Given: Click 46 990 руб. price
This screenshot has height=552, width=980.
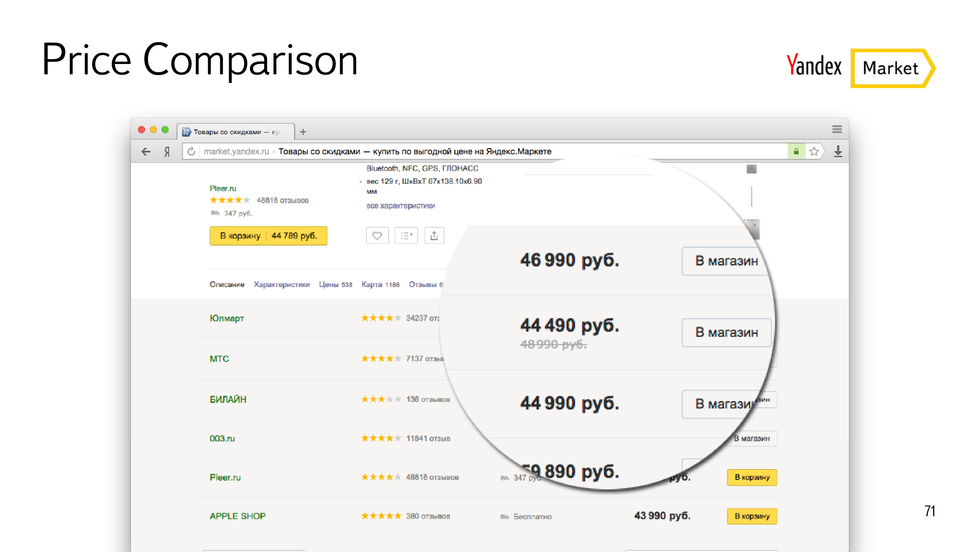Looking at the screenshot, I should [569, 260].
